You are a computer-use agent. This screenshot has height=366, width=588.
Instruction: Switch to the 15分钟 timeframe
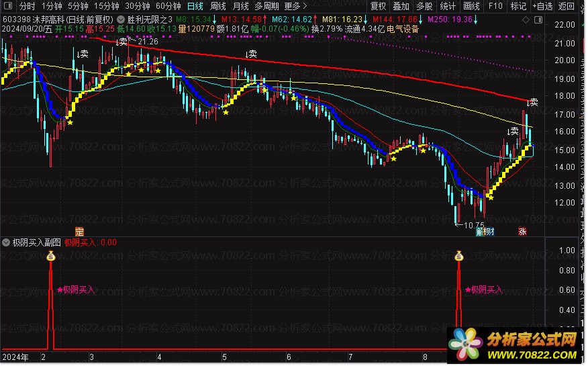(x=107, y=6)
